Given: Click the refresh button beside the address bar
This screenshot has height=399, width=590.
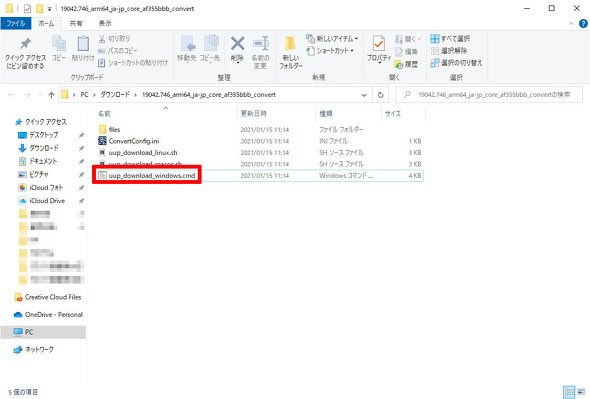Looking at the screenshot, I should click(380, 95).
